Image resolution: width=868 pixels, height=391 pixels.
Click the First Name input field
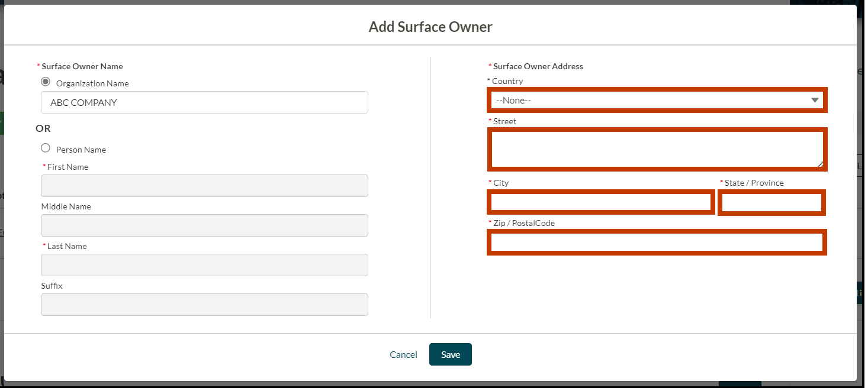tap(204, 185)
